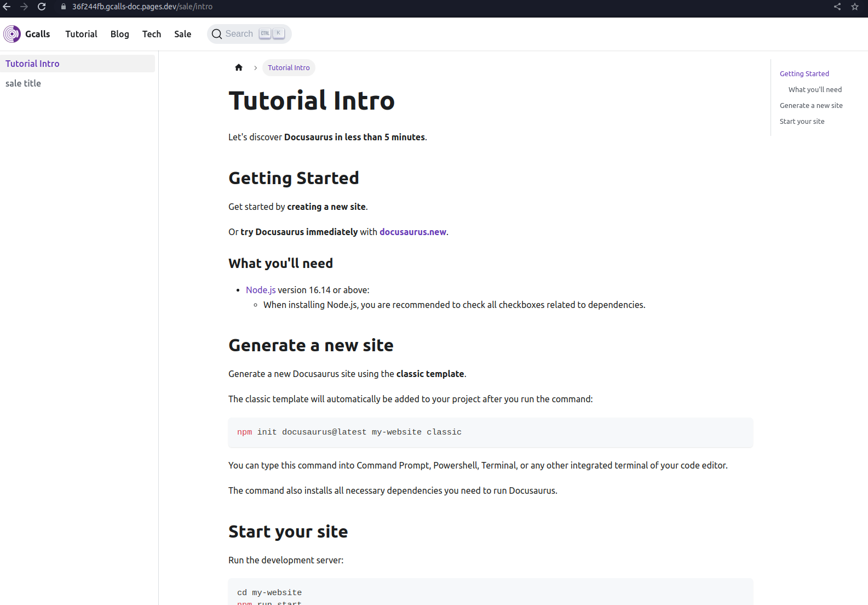The image size is (868, 605).
Task: Jump to 'What you'll need' in contents
Action: 815,89
